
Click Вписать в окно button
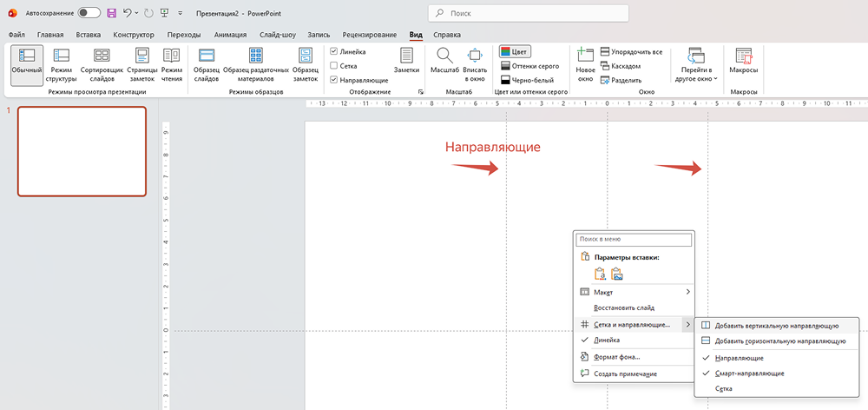(x=475, y=65)
